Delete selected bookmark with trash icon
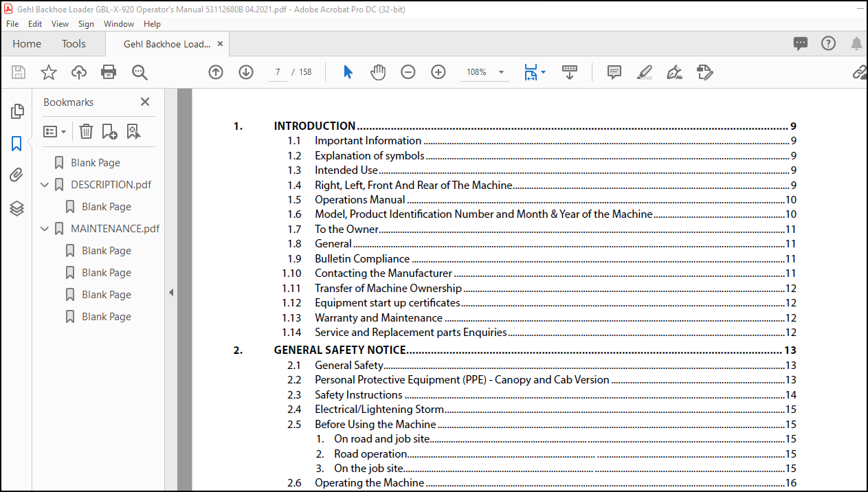The image size is (868, 492). click(86, 131)
